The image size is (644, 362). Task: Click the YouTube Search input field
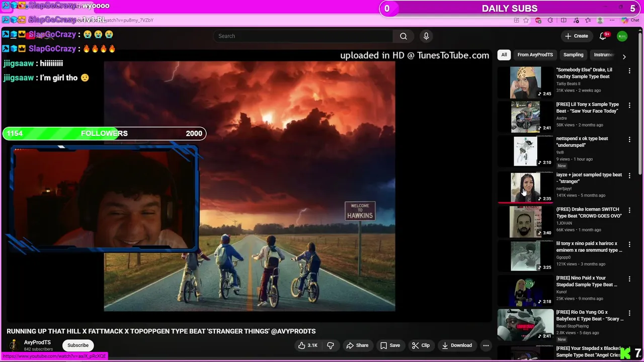pyautogui.click(x=303, y=36)
